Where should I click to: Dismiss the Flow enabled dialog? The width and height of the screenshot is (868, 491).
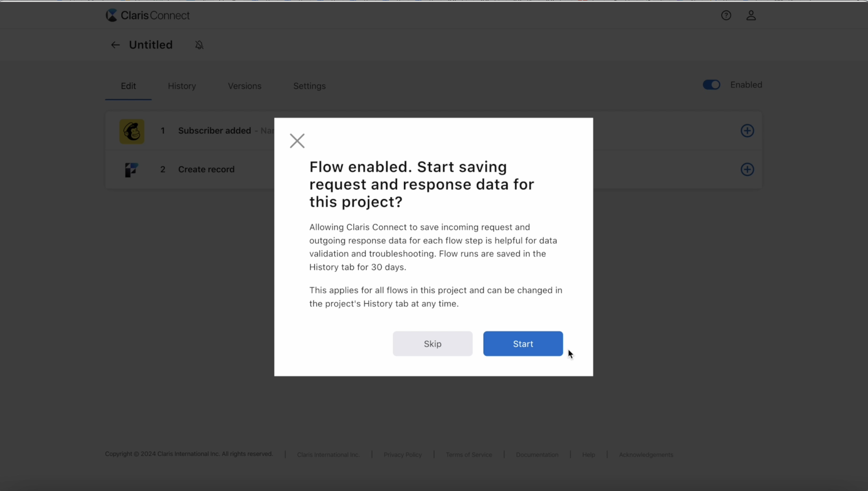click(x=297, y=141)
